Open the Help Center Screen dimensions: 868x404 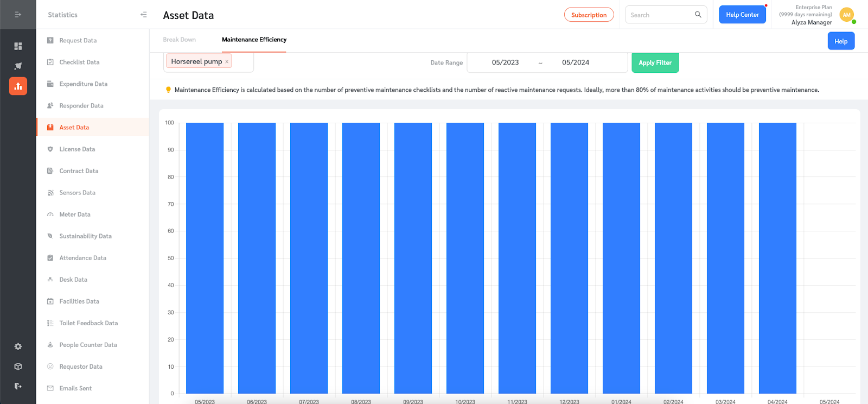tap(742, 15)
